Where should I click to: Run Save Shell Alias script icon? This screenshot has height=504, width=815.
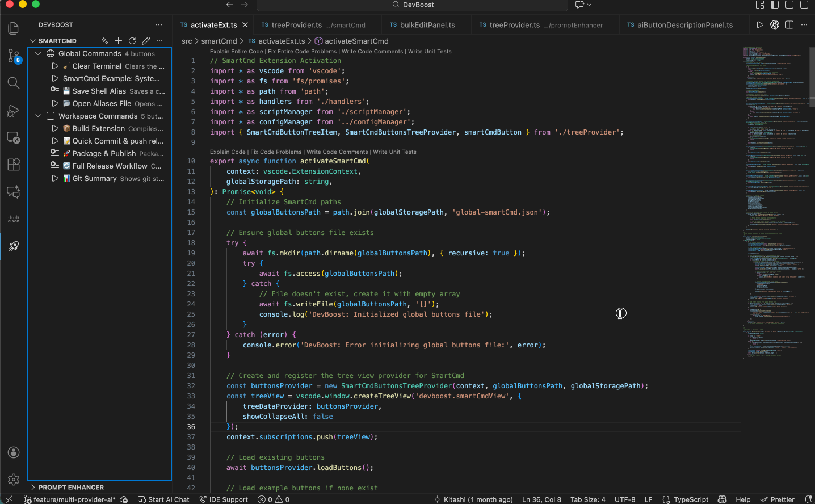click(x=54, y=91)
